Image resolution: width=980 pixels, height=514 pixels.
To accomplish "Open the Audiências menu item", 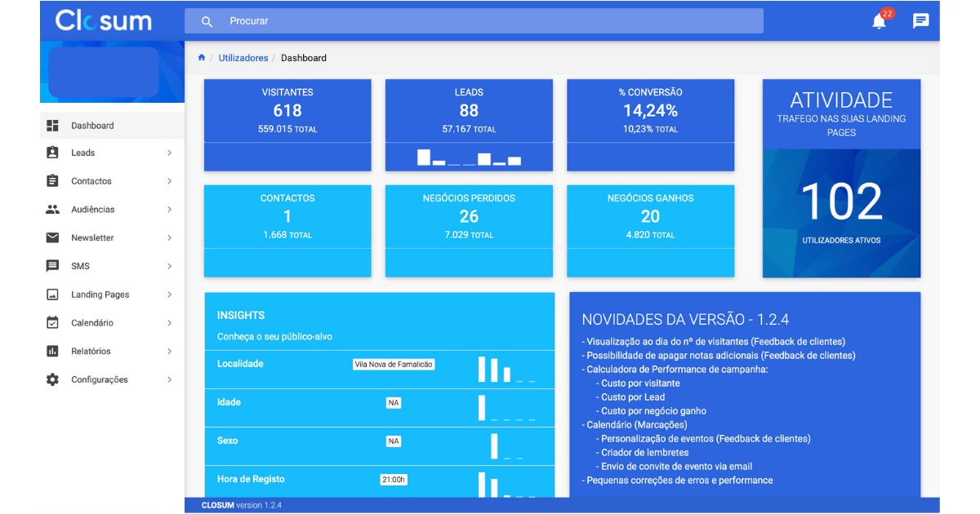I will (112, 210).
